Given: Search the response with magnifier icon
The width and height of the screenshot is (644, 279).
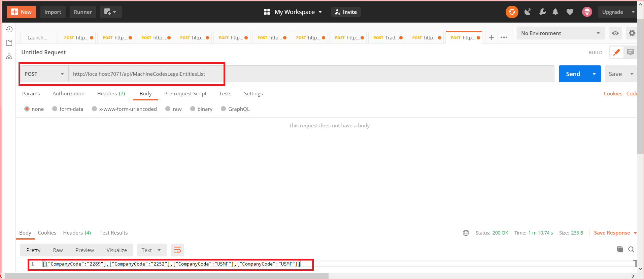Looking at the screenshot, I should [631, 249].
